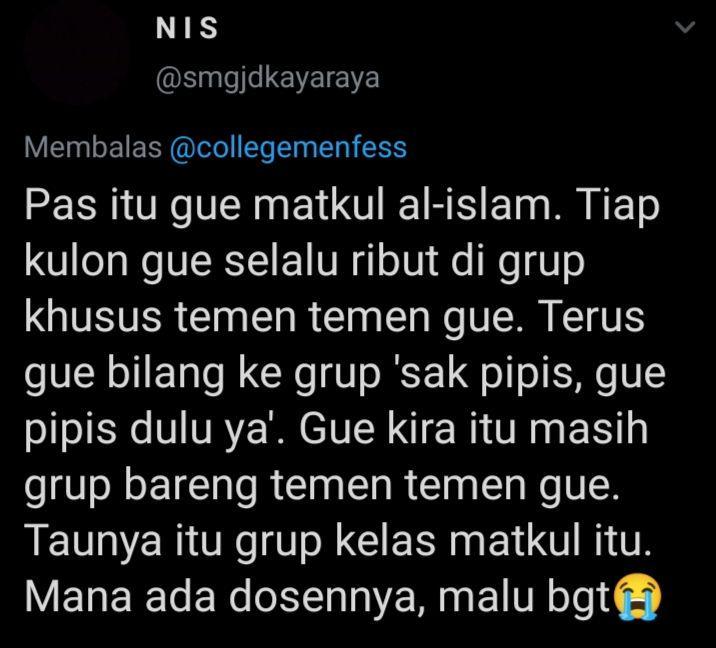716x648 pixels.
Task: Click the word Terus in the tweet
Action: pyautogui.click(x=593, y=316)
